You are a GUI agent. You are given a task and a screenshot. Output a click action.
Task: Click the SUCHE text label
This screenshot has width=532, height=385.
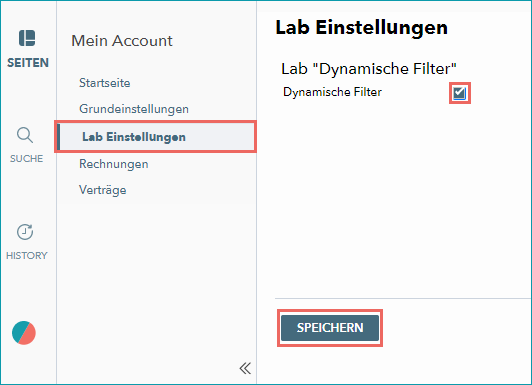coord(26,159)
